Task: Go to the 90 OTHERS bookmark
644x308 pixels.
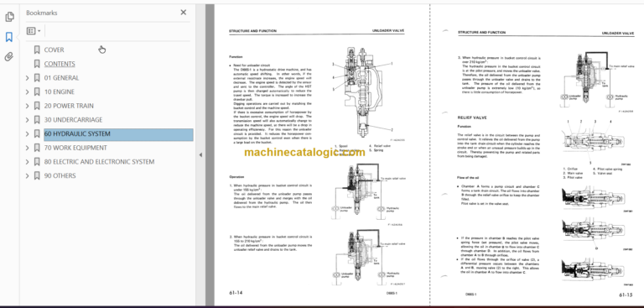Action: click(x=60, y=175)
